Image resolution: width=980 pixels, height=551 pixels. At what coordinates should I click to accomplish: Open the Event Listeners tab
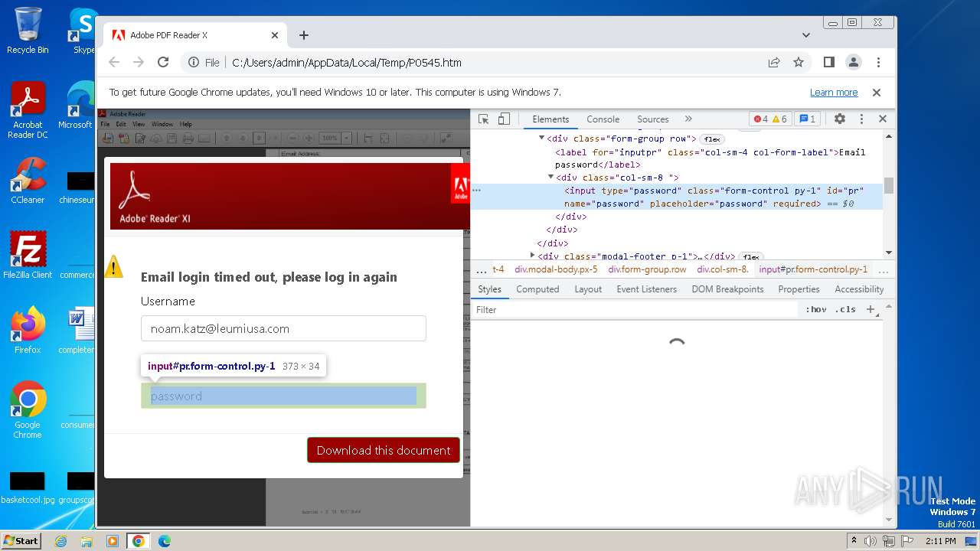647,289
